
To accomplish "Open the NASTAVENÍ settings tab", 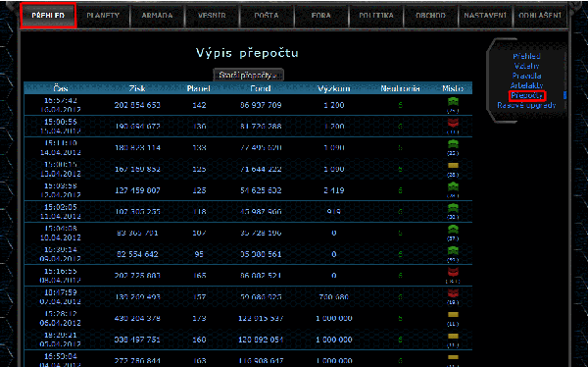I will coord(485,16).
